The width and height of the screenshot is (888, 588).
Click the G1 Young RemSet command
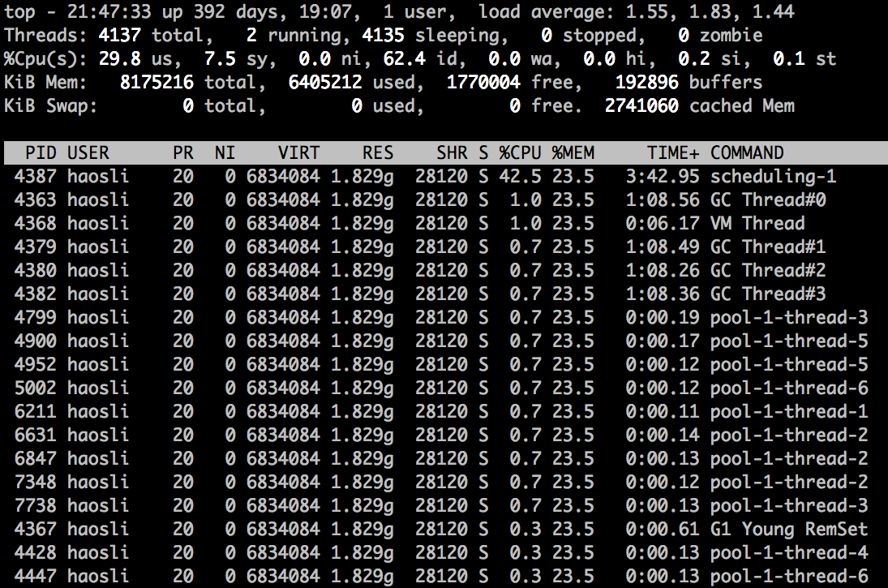coord(789,530)
